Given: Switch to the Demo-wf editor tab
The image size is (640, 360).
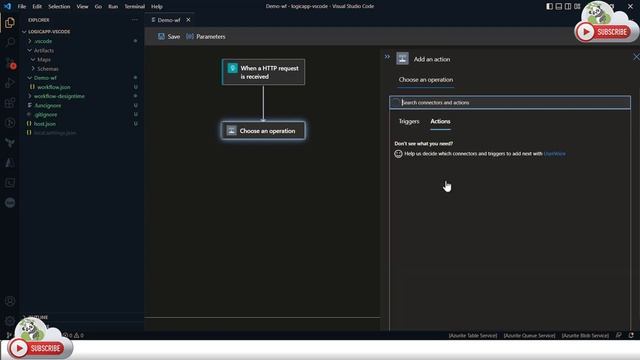Looking at the screenshot, I should tap(169, 20).
